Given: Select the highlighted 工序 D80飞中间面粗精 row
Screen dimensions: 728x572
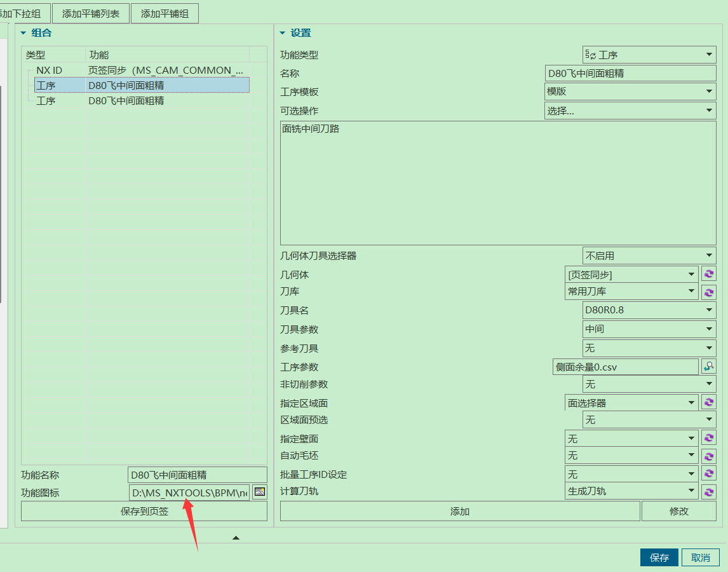Looking at the screenshot, I should 142,85.
